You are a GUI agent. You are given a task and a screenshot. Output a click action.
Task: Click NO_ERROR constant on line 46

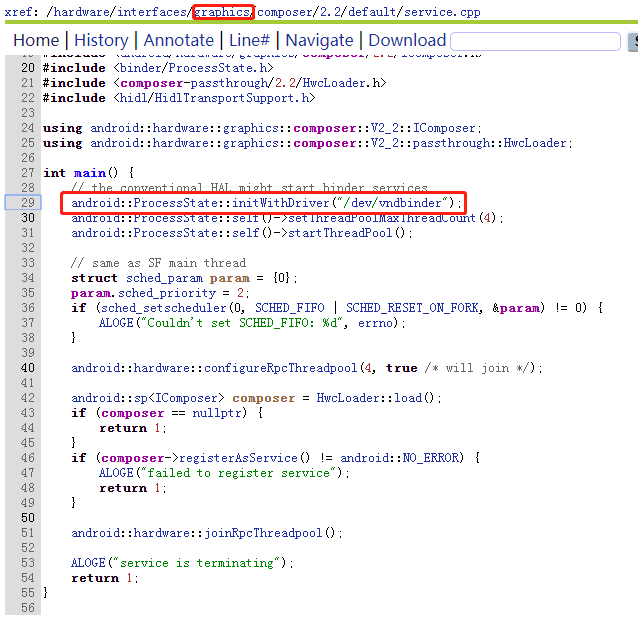431,458
